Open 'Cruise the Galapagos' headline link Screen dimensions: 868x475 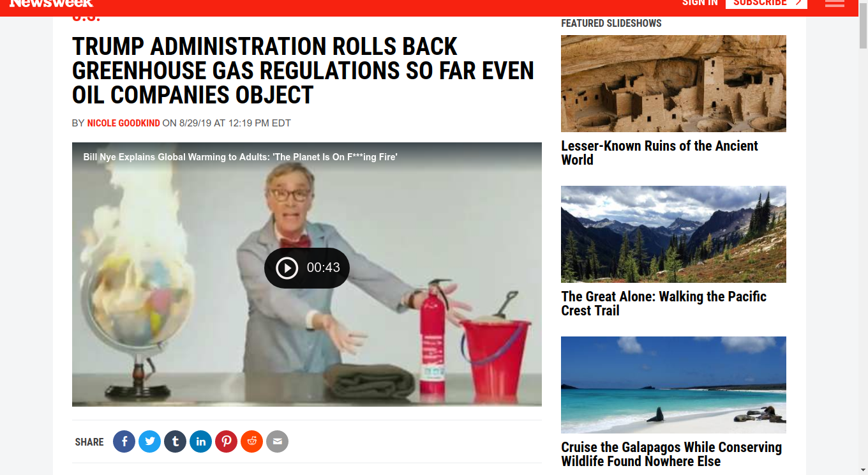coord(671,454)
